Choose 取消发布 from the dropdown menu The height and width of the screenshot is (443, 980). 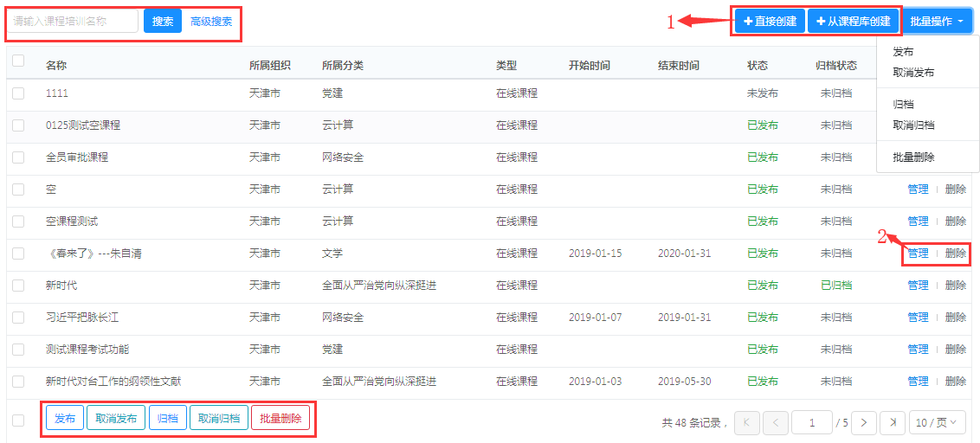[x=913, y=73]
